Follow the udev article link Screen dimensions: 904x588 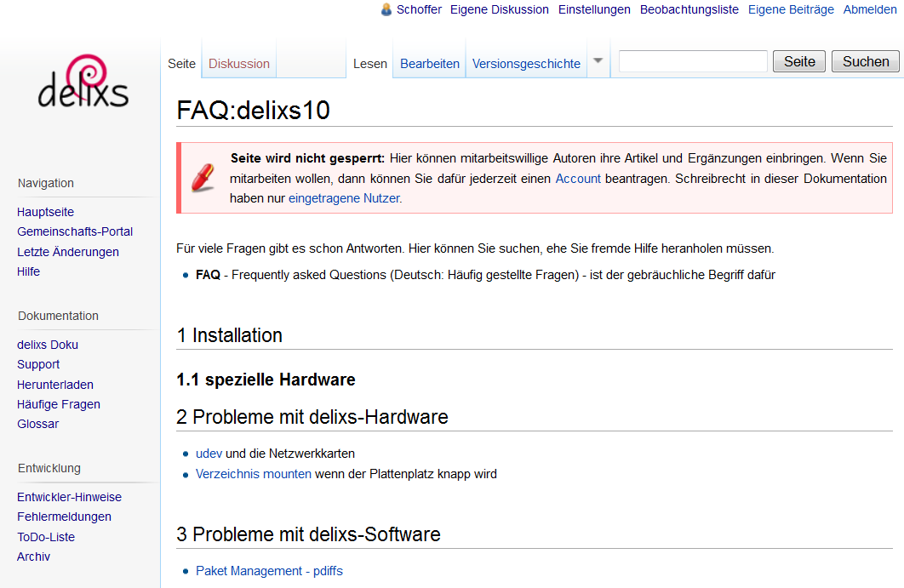pos(209,453)
